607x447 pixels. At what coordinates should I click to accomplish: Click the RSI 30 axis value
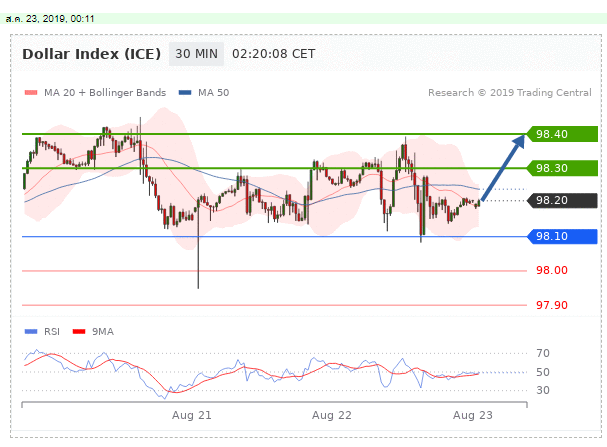click(x=543, y=390)
